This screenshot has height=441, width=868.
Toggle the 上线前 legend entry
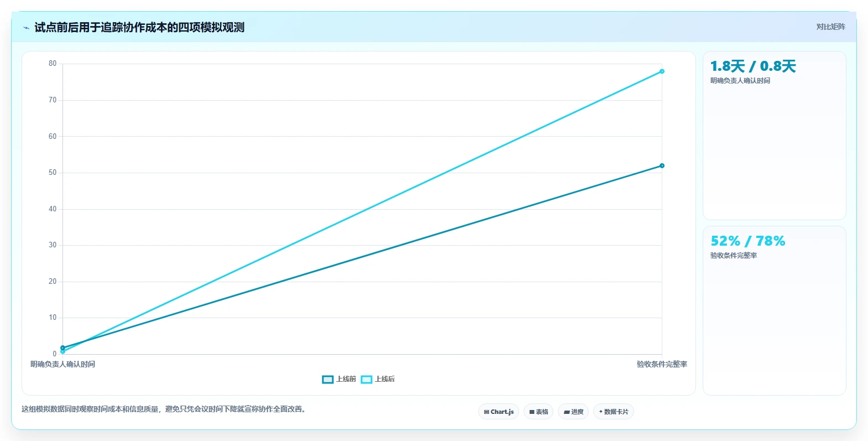pyautogui.click(x=339, y=379)
